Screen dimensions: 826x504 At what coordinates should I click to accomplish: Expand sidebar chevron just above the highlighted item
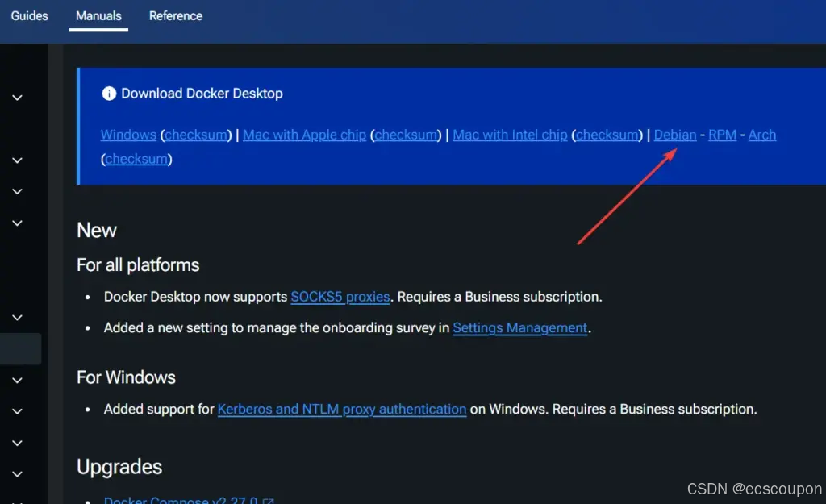tap(18, 318)
